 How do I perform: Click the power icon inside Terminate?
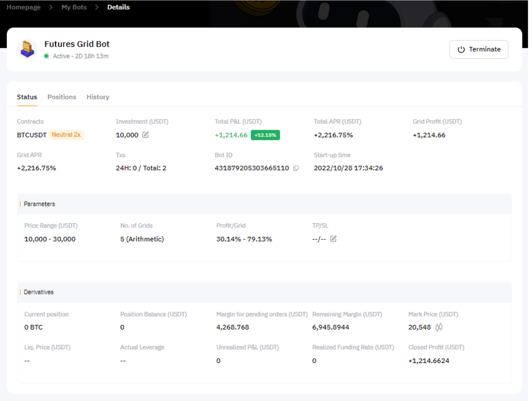click(461, 50)
